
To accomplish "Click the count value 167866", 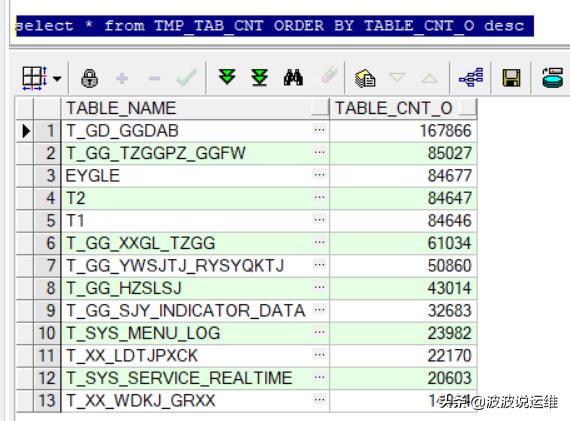I will 446,131.
